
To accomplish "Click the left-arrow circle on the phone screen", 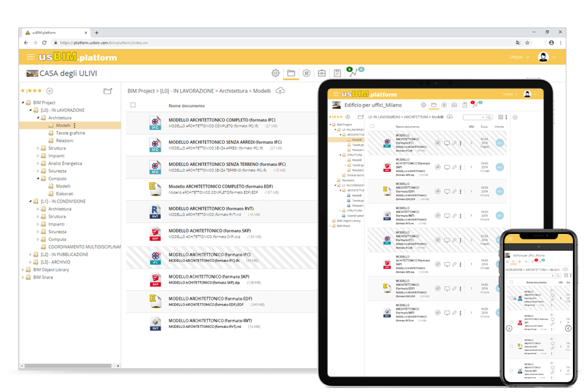I will [x=568, y=329].
